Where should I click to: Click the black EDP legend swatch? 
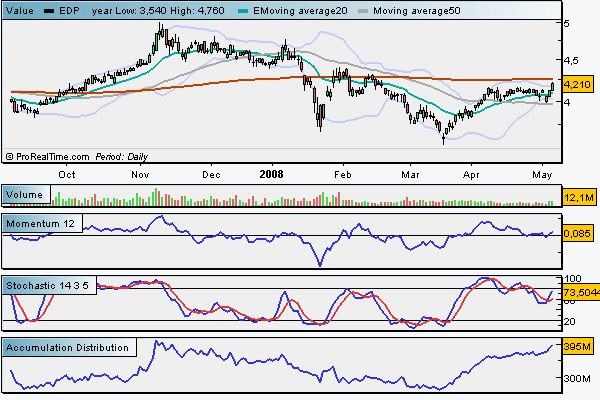point(49,11)
